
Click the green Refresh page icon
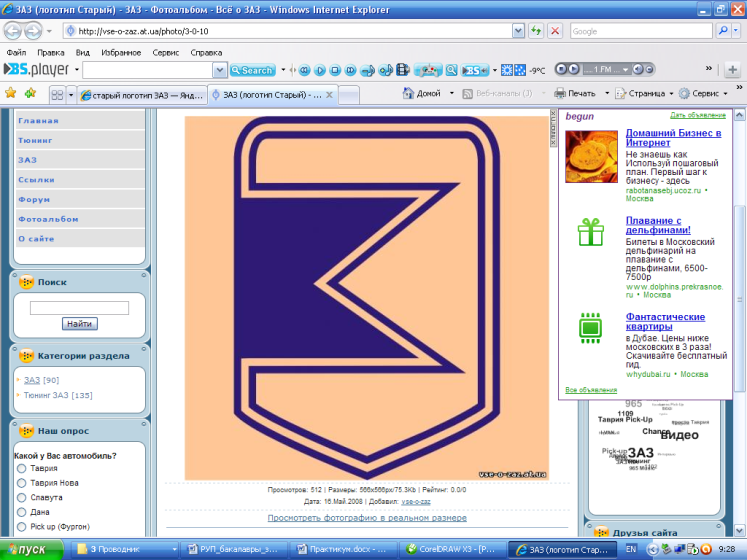(536, 31)
